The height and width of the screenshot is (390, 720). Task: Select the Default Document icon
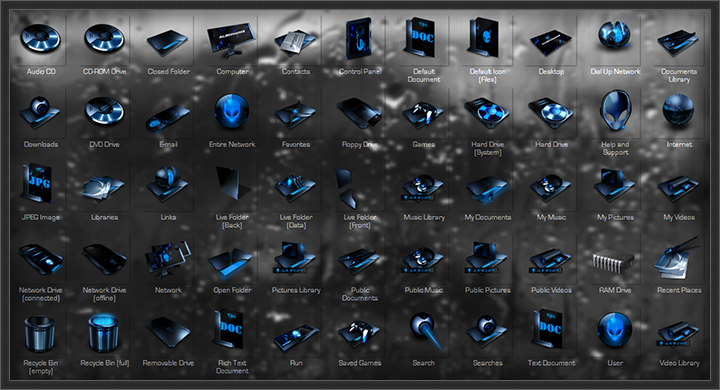419,37
